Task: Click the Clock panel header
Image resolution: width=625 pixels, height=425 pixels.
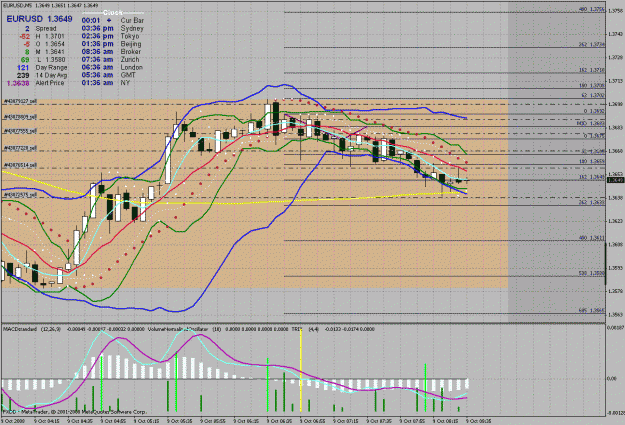Action: point(113,13)
